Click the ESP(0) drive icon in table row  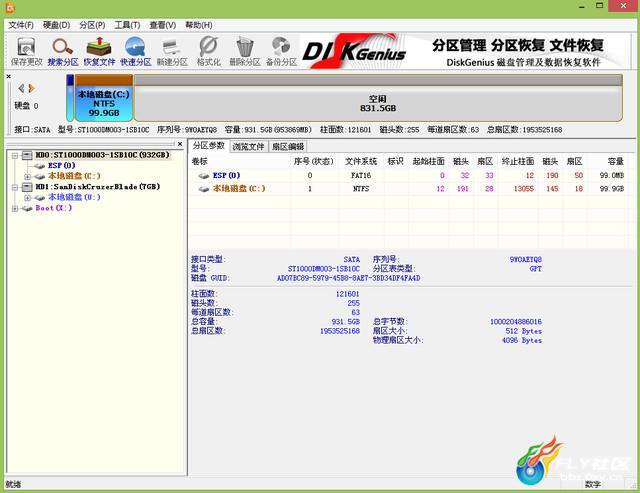(x=204, y=176)
